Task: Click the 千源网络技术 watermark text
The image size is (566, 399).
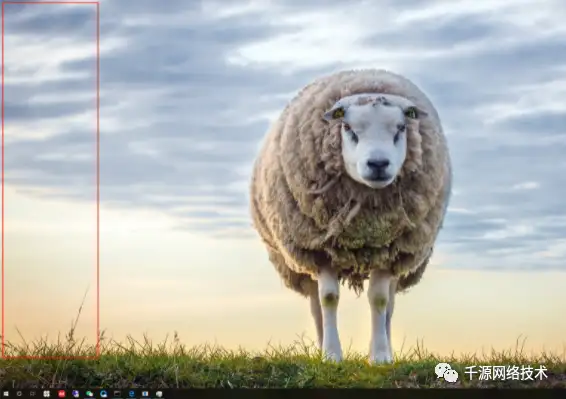Action: coord(506,373)
